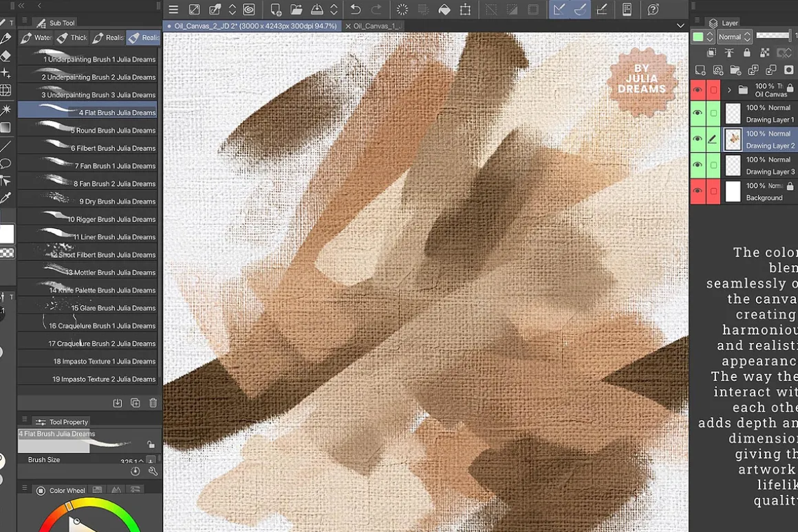Open the Layer panel menu
798x532 pixels.
coord(697,21)
